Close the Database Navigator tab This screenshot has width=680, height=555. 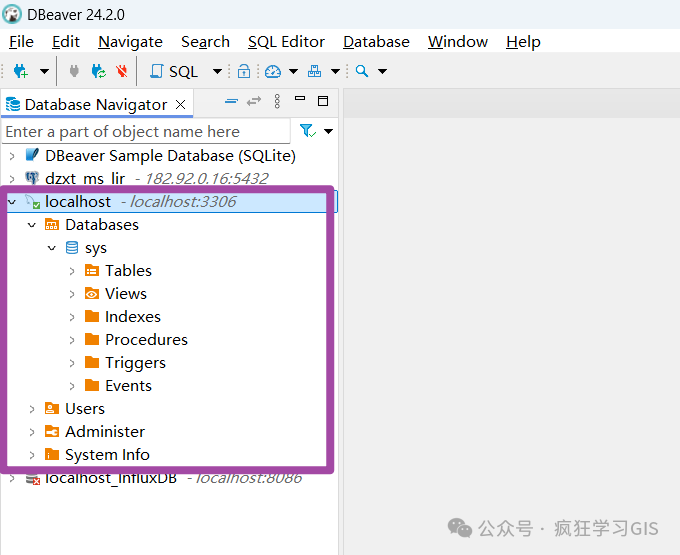(180, 104)
